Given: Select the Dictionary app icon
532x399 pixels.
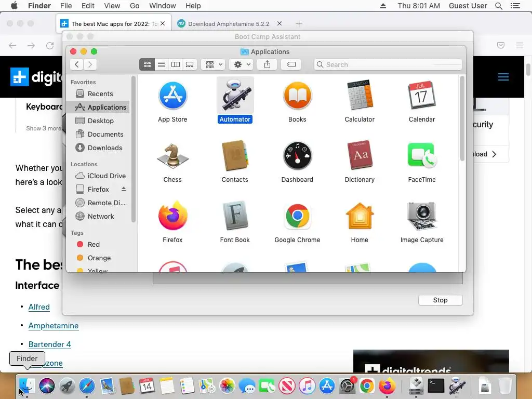Looking at the screenshot, I should tap(360, 156).
